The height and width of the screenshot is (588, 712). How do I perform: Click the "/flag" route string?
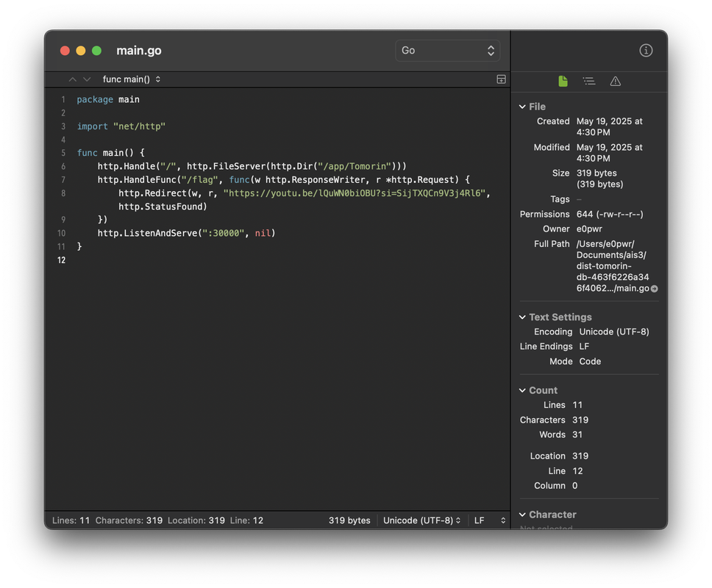[x=200, y=179]
